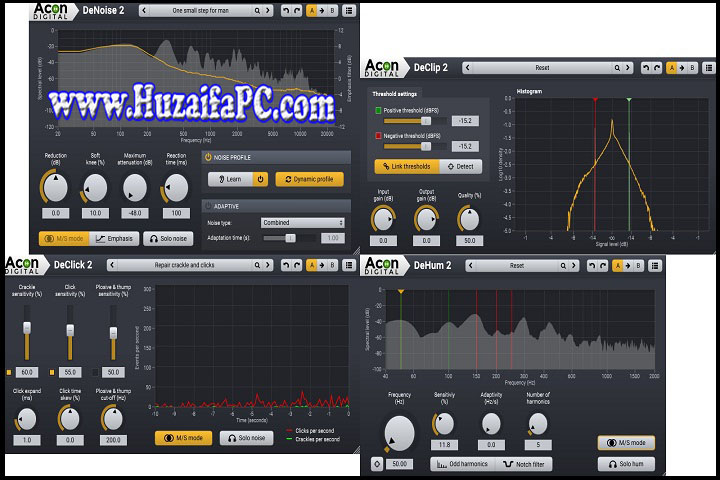
Task: Select previous preset arrow in DeClick 2
Action: (x=112, y=265)
